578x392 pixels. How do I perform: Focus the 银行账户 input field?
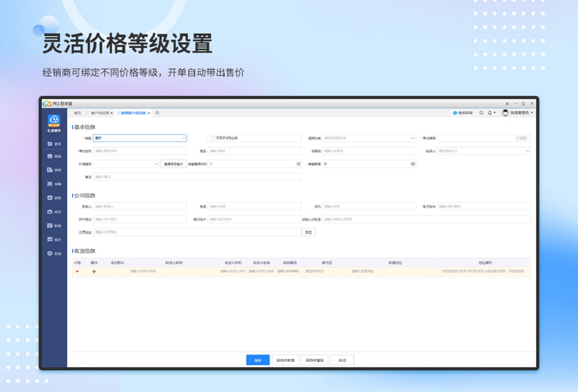(x=254, y=219)
